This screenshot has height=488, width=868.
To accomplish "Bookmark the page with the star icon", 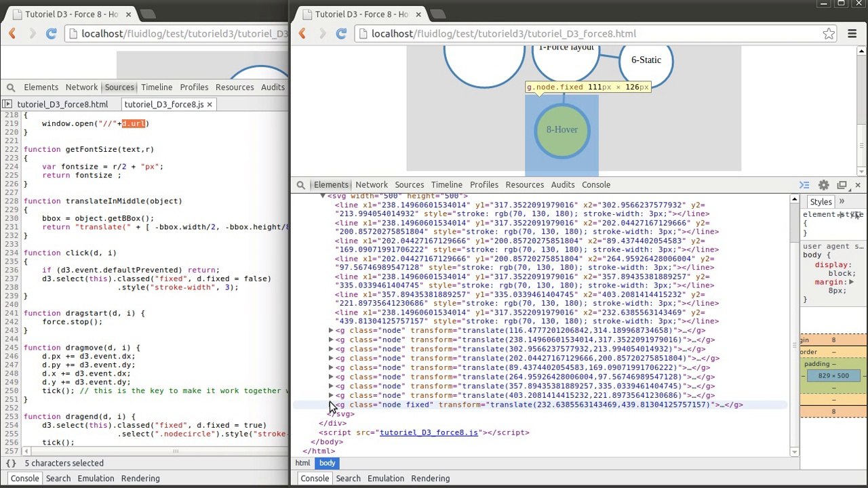I will [829, 34].
